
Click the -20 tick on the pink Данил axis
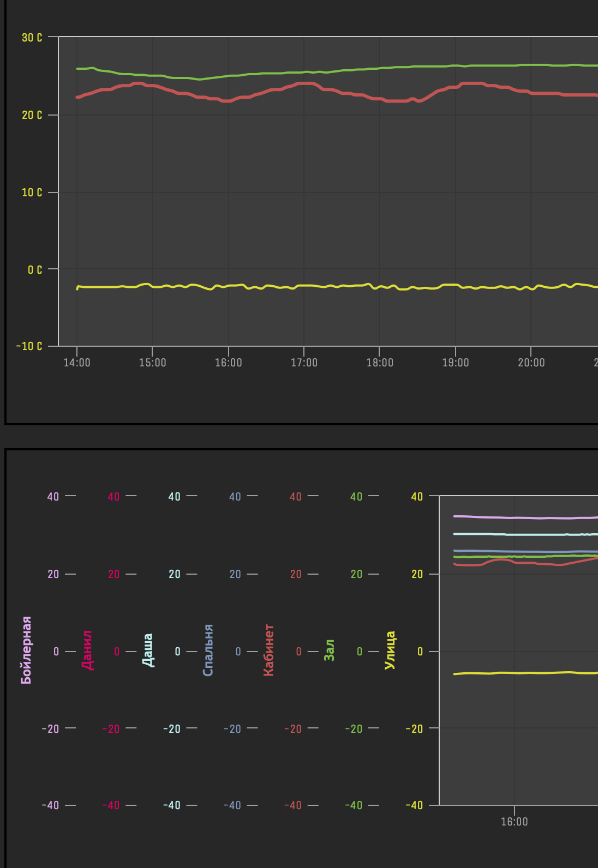point(111,729)
